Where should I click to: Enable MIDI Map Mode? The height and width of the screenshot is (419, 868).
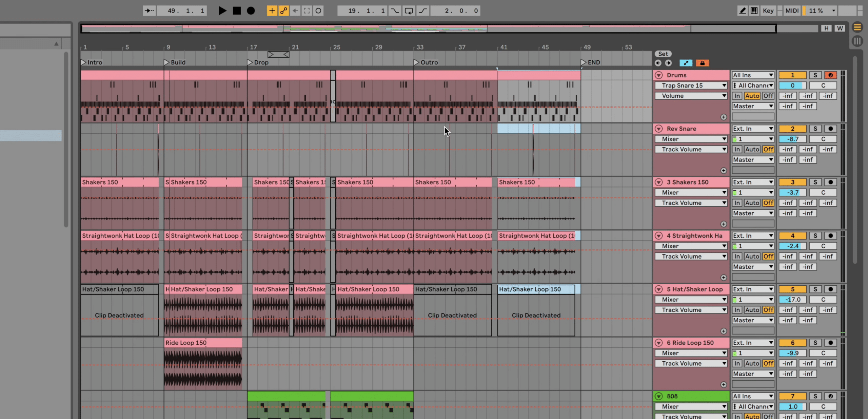pos(792,11)
